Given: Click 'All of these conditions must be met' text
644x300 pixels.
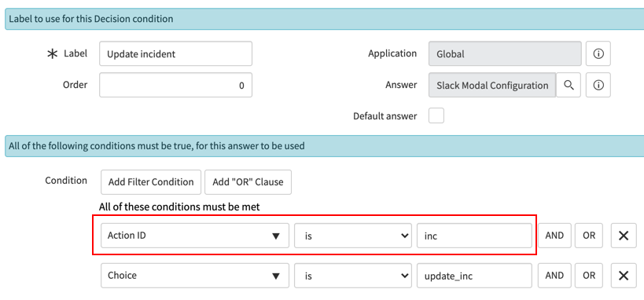Looking at the screenshot, I should click(179, 207).
